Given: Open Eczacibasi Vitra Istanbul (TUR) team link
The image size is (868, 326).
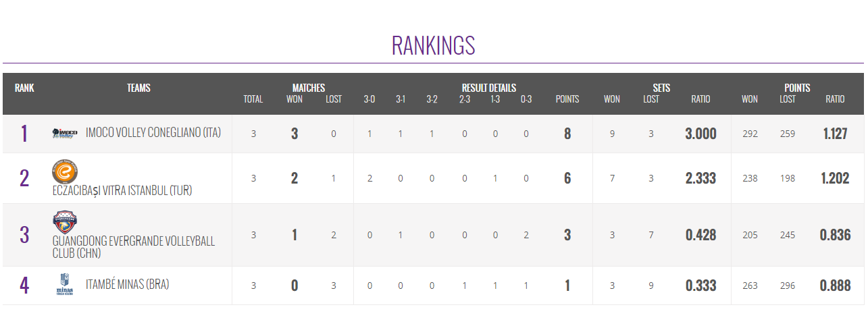Looking at the screenshot, I should coord(122,190).
